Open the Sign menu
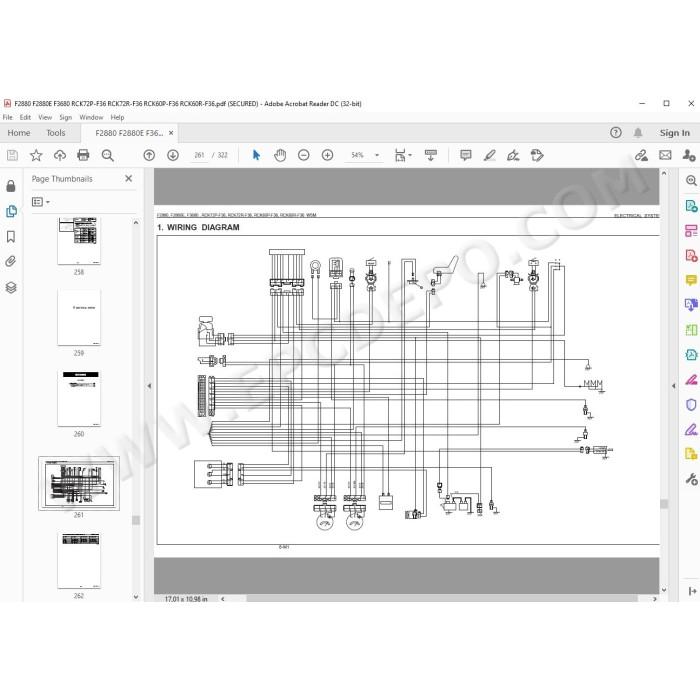This screenshot has height=700, width=700. (66, 117)
